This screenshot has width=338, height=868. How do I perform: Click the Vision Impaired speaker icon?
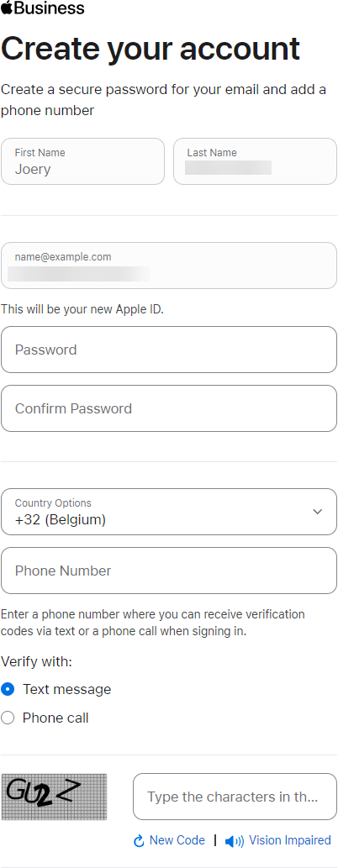[x=234, y=842]
